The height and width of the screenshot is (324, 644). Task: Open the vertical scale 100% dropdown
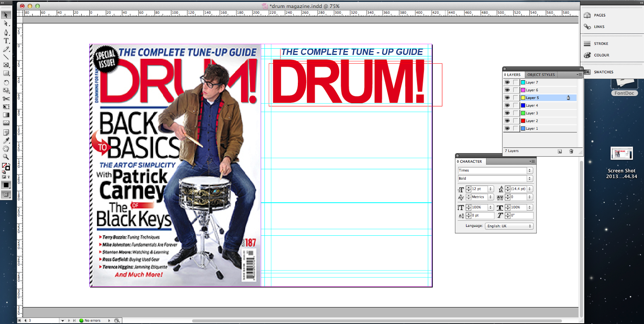pyautogui.click(x=491, y=208)
